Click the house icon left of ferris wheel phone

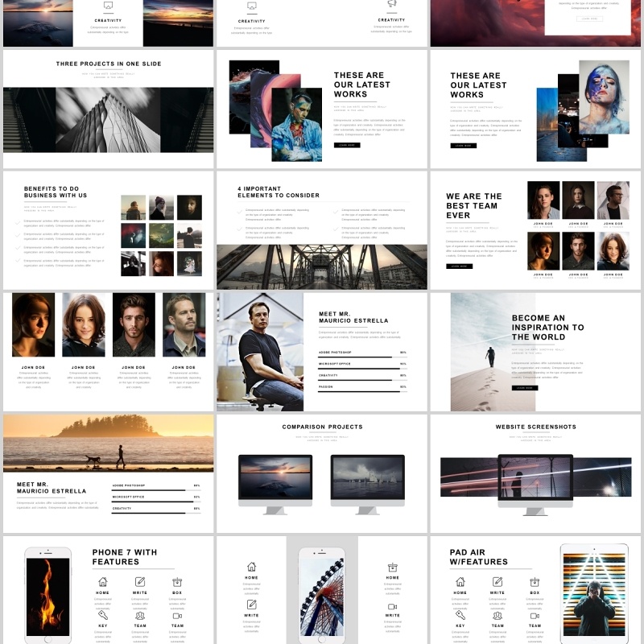tap(251, 567)
